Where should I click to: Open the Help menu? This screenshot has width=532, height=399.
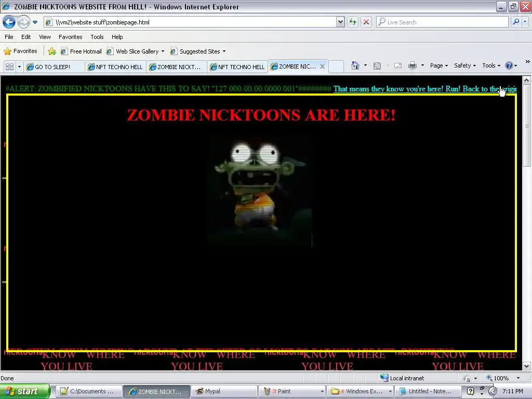pyautogui.click(x=117, y=37)
